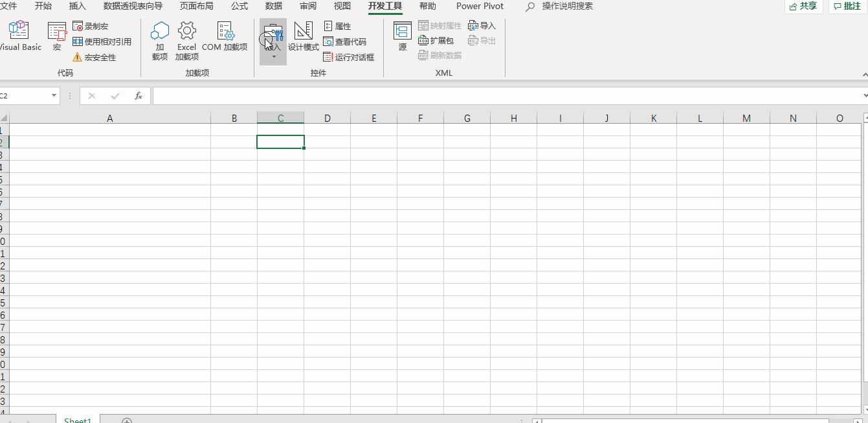The image size is (868, 423).
Task: Click the select-all corner triangle
Action: (x=4, y=118)
